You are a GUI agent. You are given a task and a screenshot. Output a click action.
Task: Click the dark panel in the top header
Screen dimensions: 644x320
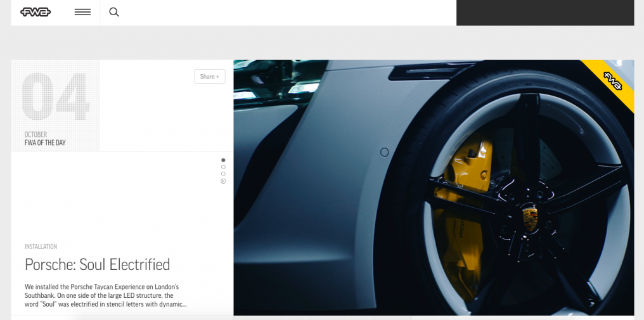544,13
